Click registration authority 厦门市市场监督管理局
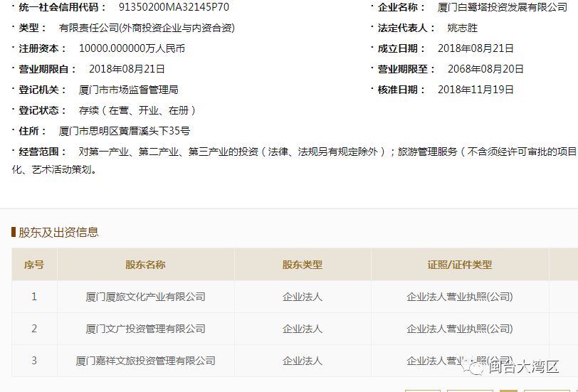Viewport: 578px width, 392px height. point(128,90)
